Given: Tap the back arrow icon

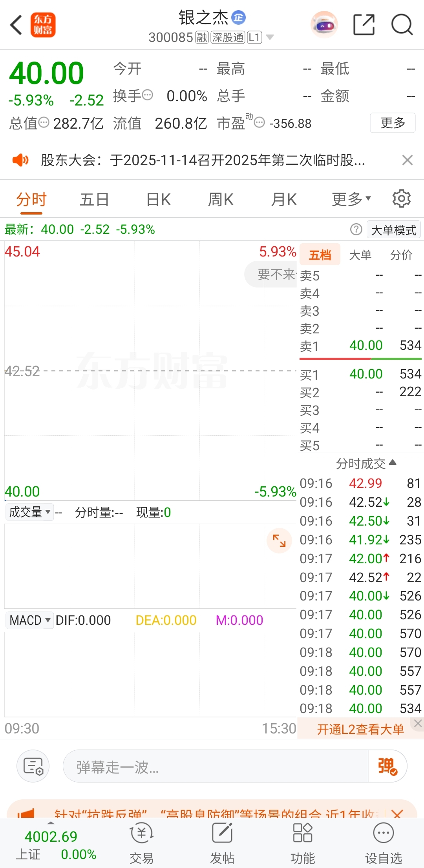Looking at the screenshot, I should (x=16, y=25).
